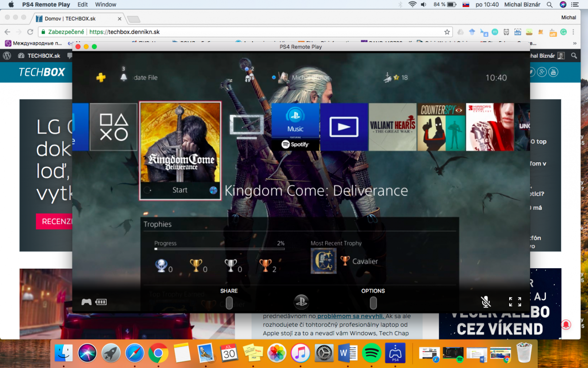
Task: Select the Kingdom Come: Deliverance game tile
Action: [180, 151]
